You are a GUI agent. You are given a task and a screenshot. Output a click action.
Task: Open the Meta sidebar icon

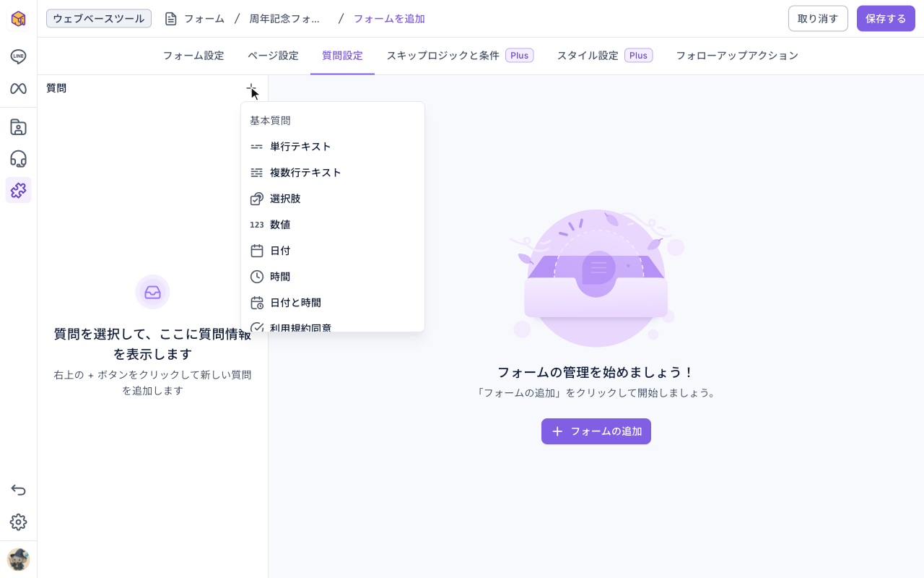click(x=18, y=88)
